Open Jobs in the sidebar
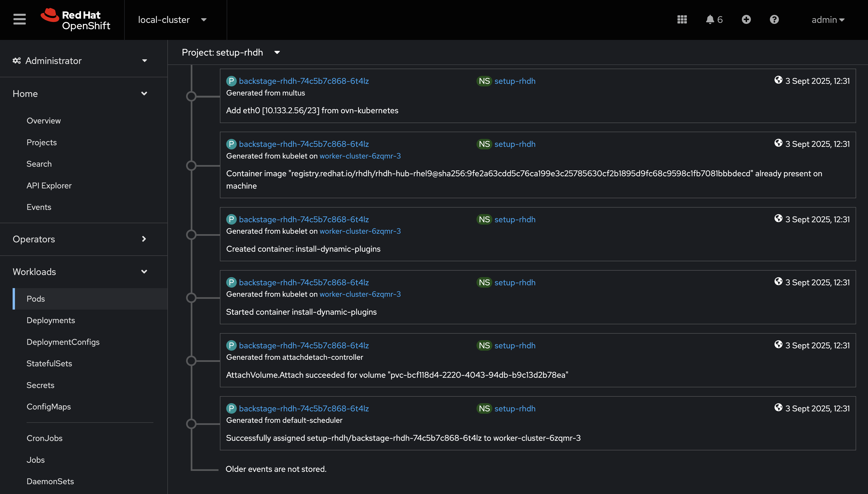Viewport: 868px width, 494px height. [x=36, y=460]
